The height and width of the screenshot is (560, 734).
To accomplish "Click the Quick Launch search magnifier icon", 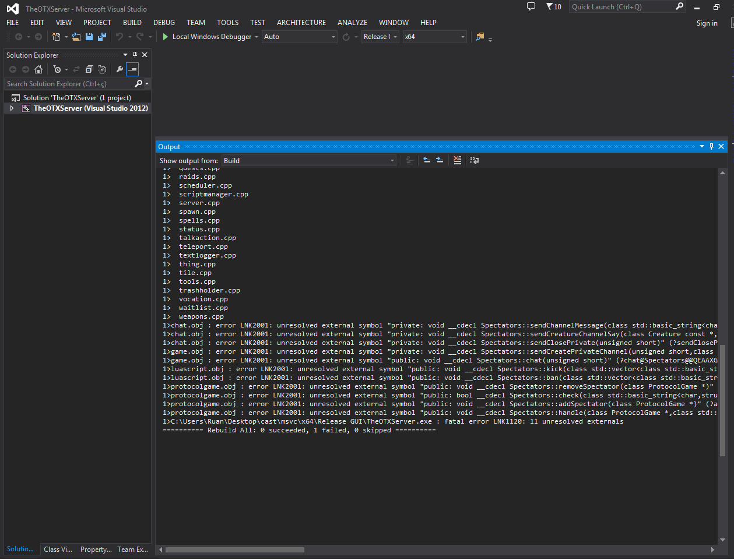I will coord(679,6).
